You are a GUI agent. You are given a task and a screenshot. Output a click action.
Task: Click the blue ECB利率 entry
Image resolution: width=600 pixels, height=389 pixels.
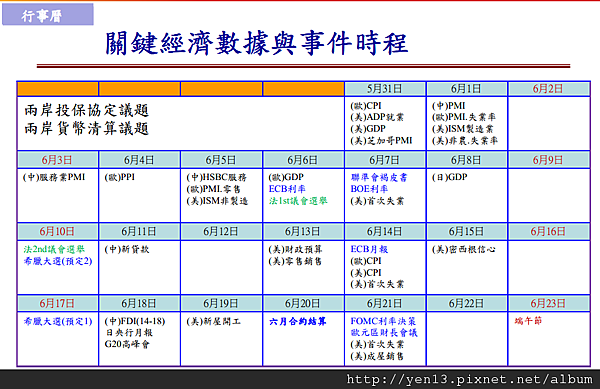click(x=287, y=189)
